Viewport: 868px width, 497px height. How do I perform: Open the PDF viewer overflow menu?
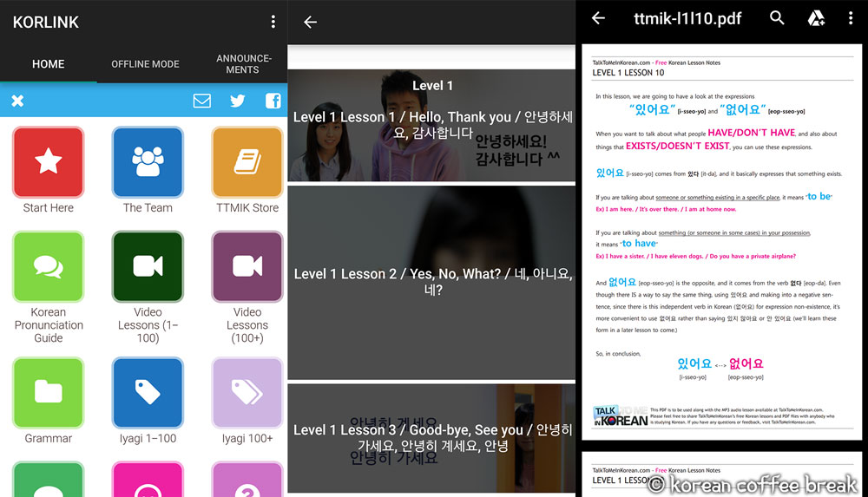point(851,18)
